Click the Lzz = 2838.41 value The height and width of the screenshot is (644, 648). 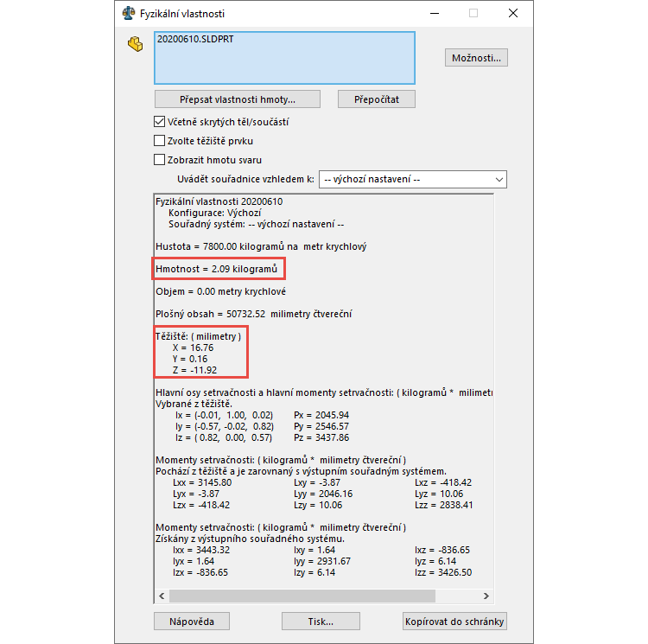coord(444,505)
